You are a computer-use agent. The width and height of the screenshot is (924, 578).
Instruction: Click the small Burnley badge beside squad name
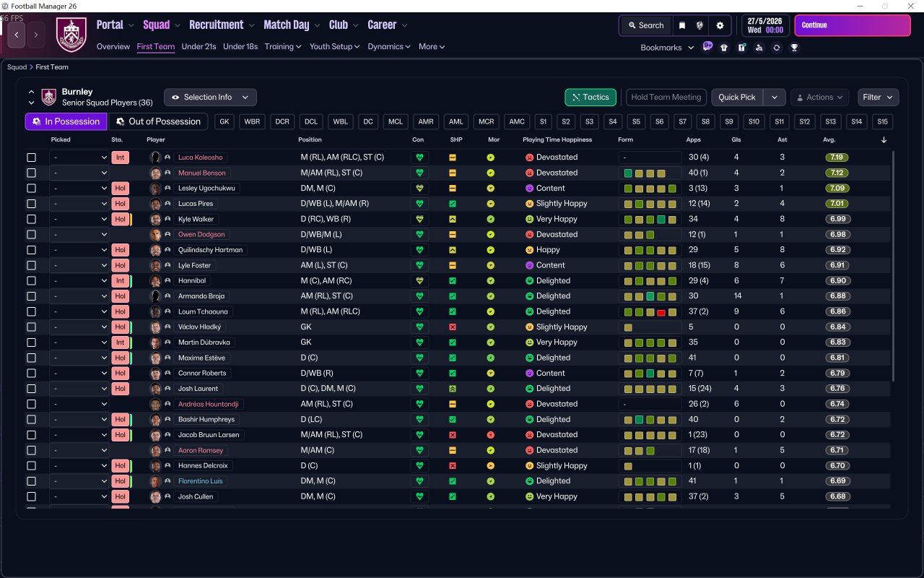(x=49, y=97)
